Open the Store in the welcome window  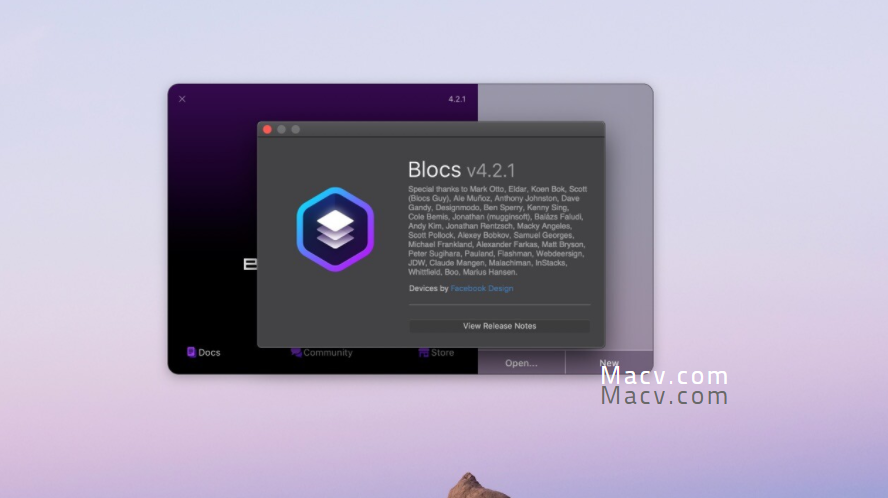coord(436,352)
